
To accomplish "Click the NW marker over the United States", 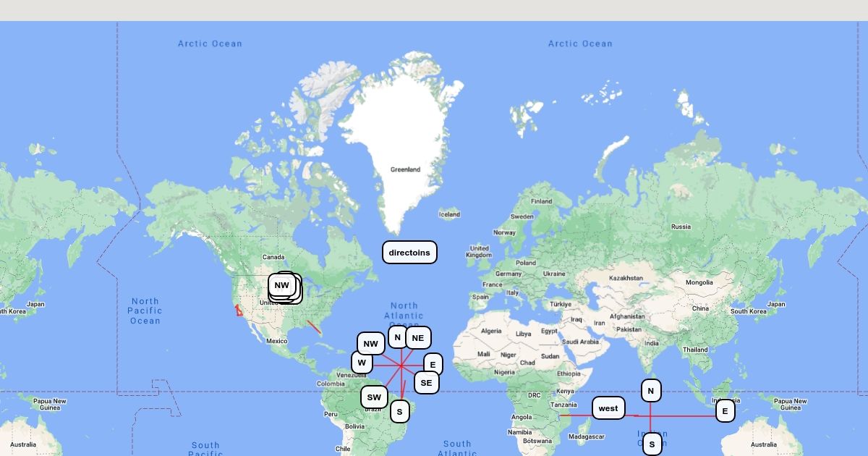I will [x=281, y=285].
